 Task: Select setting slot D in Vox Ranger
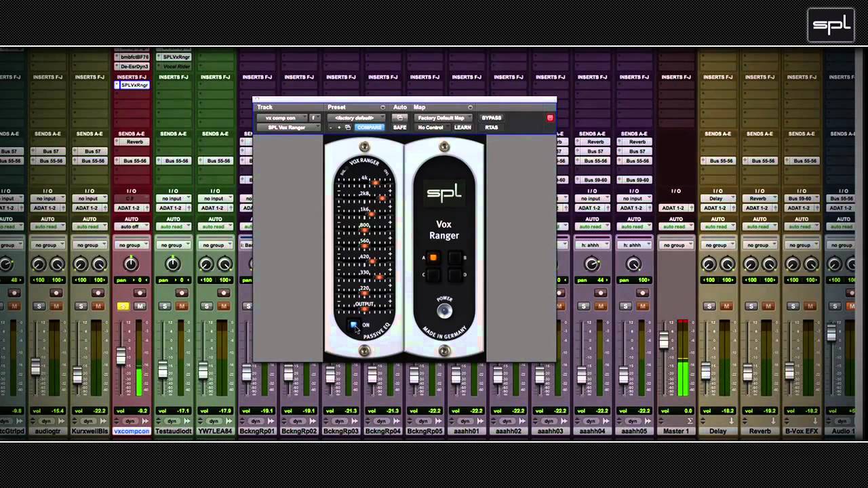[455, 274]
